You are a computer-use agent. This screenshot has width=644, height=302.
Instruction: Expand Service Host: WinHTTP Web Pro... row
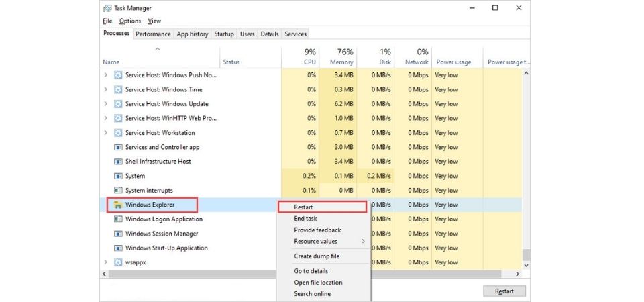[x=105, y=118]
